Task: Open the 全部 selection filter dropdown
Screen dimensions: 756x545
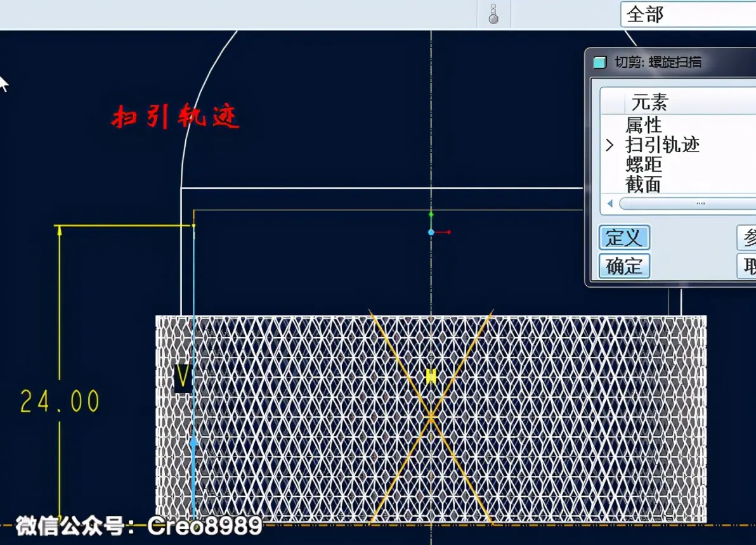Action: pos(688,15)
